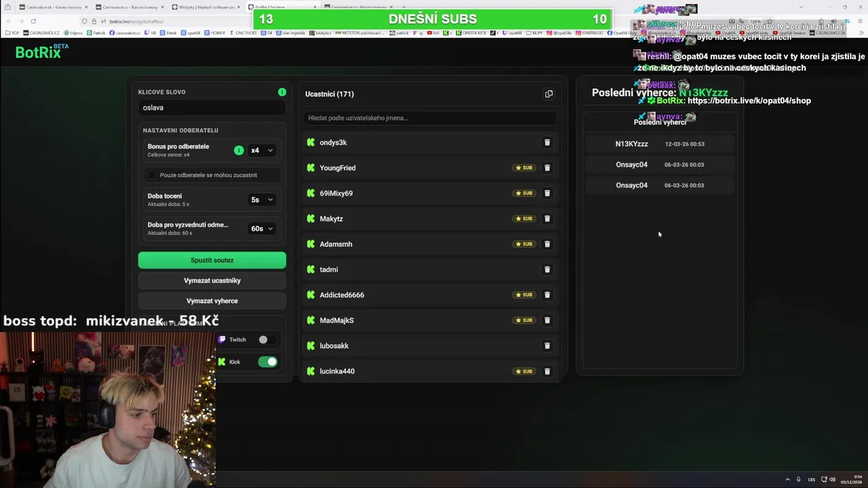This screenshot has width=868, height=488.
Task: Click the microphone tray icon
Action: point(799,480)
